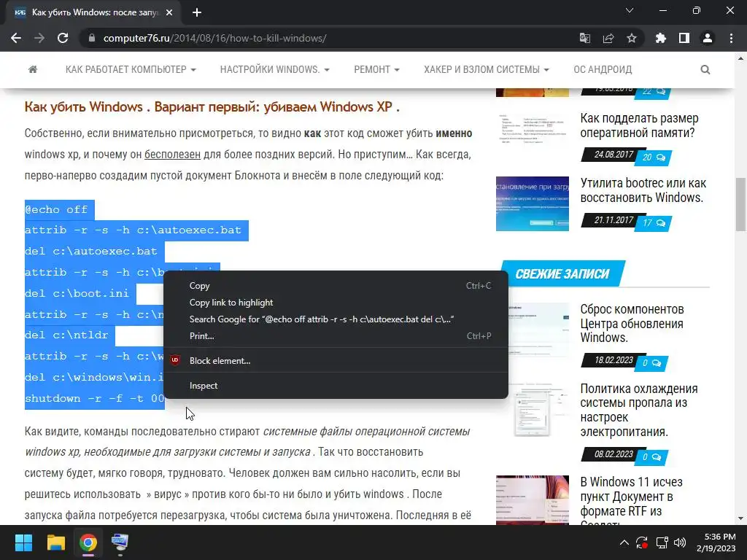747x560 pixels.
Task: Click the 'del c:\ntldr' code line
Action: [x=66, y=335]
